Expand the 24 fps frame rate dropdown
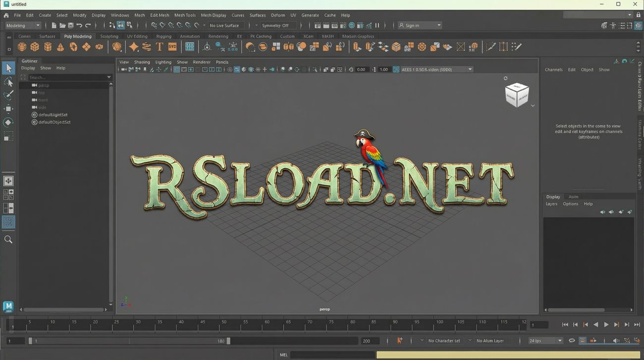 coord(545,341)
